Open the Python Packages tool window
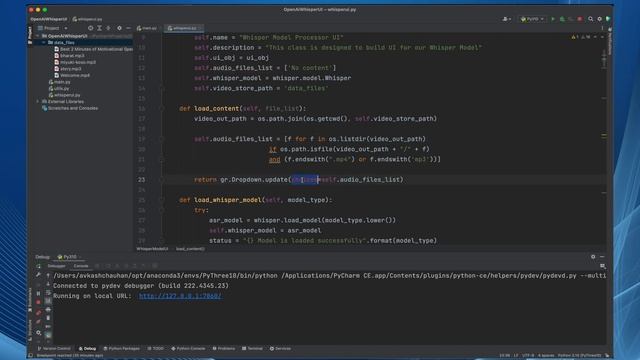This screenshot has height=360, width=640. [122, 349]
